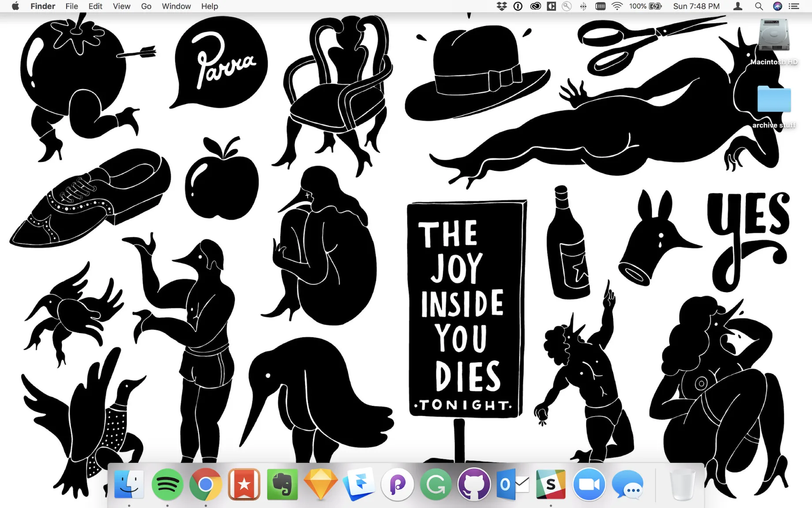812x508 pixels.
Task: Open Google Chrome in the Dock
Action: [x=206, y=485]
